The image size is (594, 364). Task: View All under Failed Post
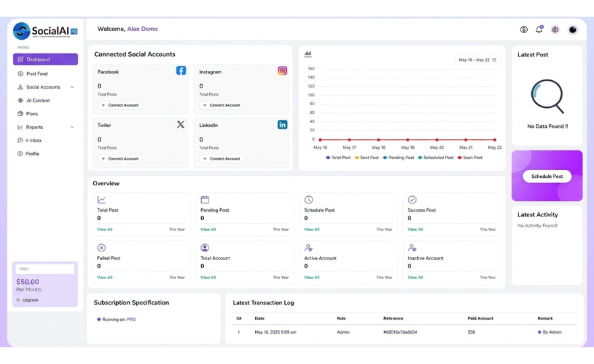(x=105, y=277)
